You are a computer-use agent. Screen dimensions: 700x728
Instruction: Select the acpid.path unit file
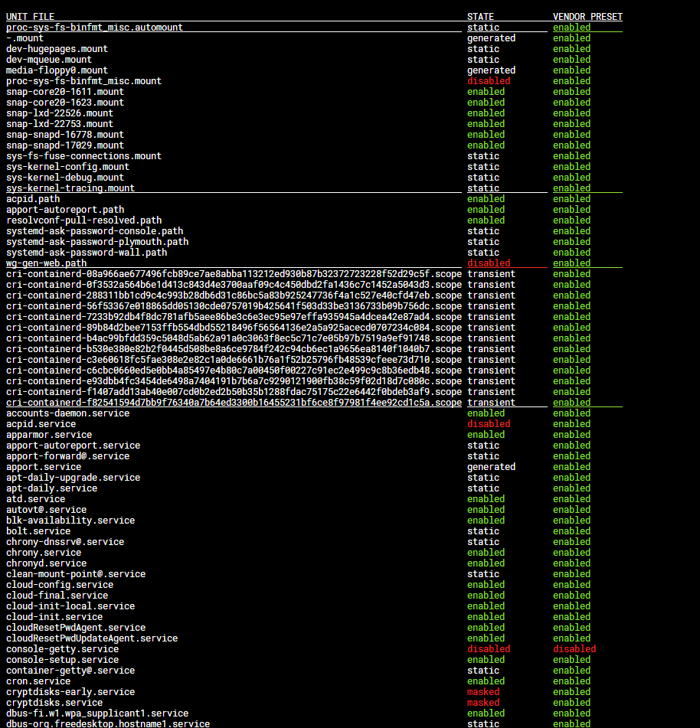coord(33,198)
